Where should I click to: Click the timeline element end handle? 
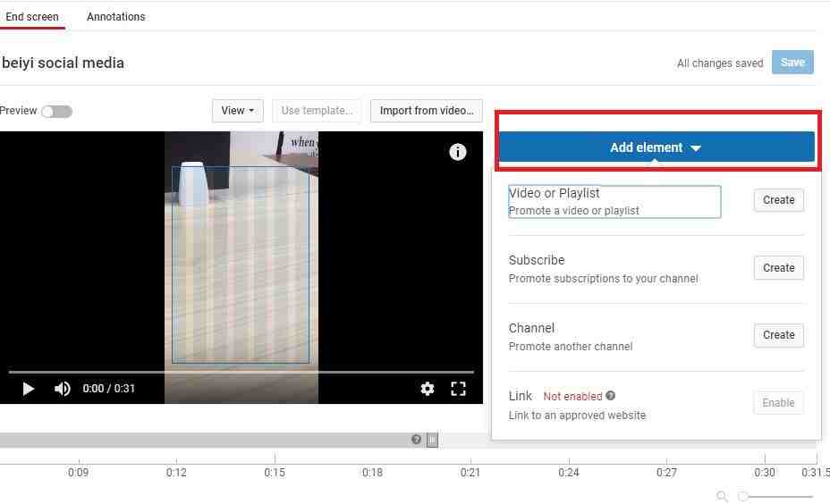tap(432, 440)
